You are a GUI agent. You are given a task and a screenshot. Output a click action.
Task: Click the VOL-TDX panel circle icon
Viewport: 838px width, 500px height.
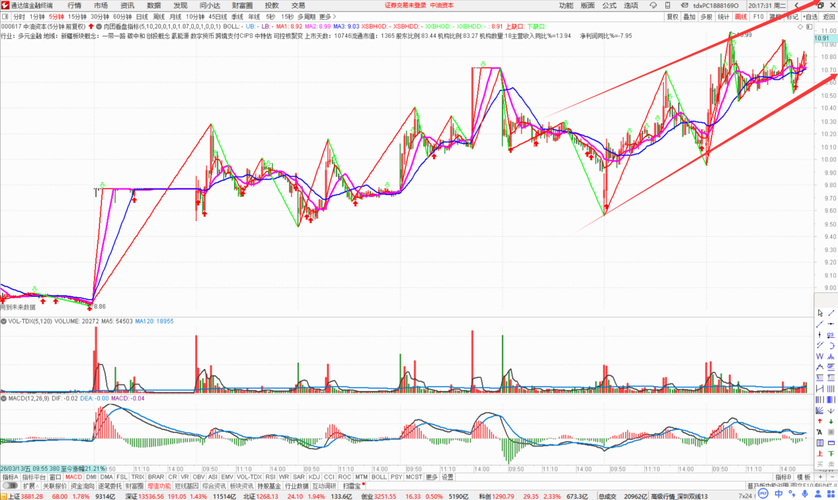(4, 322)
